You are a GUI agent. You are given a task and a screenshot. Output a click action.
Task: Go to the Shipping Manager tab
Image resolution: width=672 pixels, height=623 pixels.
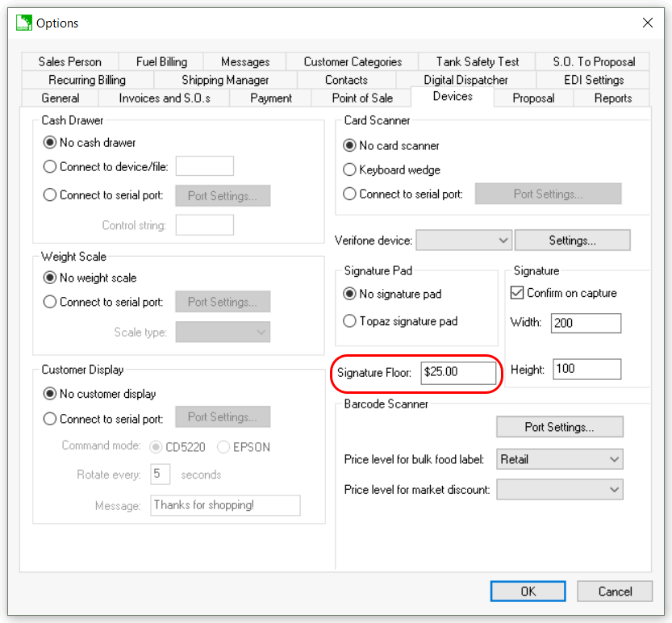tap(225, 80)
